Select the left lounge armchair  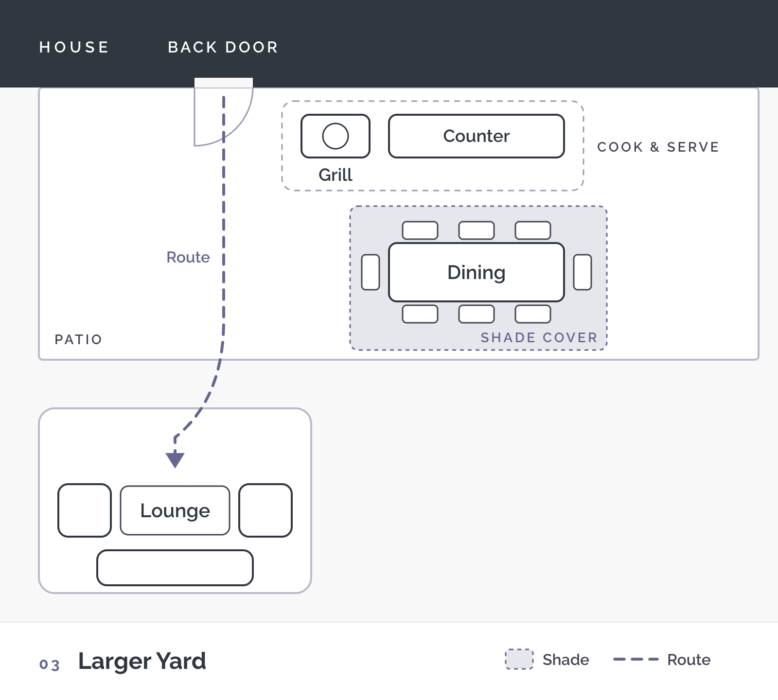tap(85, 510)
